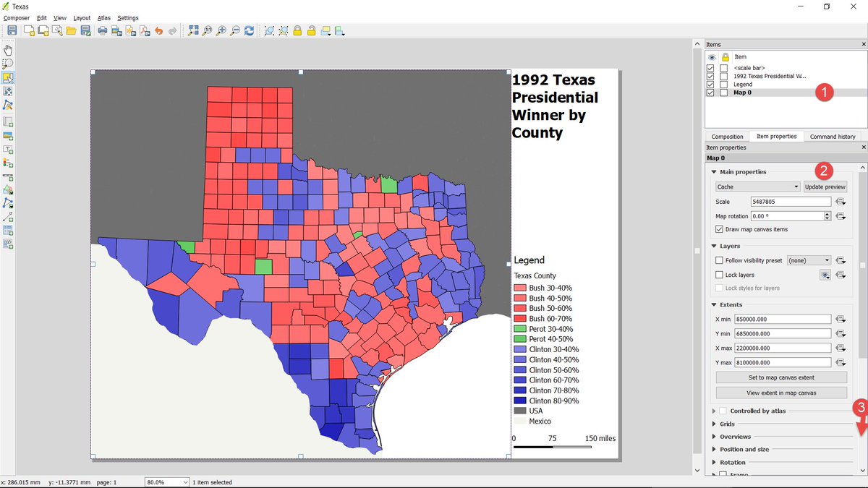The width and height of the screenshot is (868, 488).
Task: Collapse the Extents section
Action: pyautogui.click(x=714, y=305)
